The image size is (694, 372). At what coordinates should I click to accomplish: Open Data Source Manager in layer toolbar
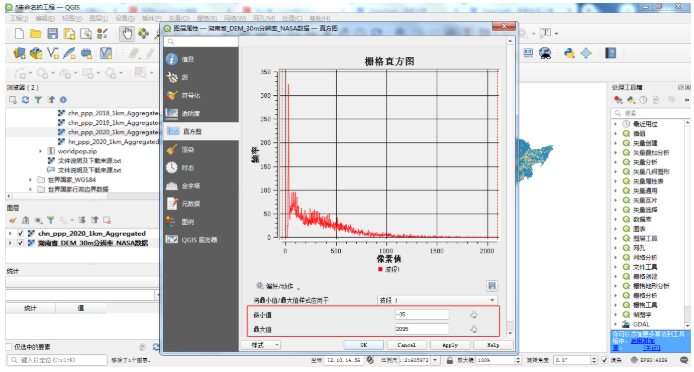tap(19, 54)
